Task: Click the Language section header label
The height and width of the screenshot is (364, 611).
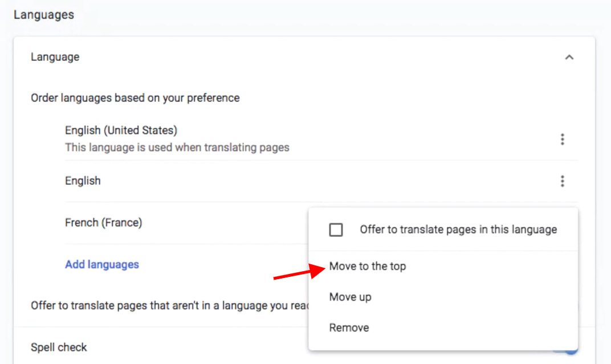Action: [x=55, y=57]
